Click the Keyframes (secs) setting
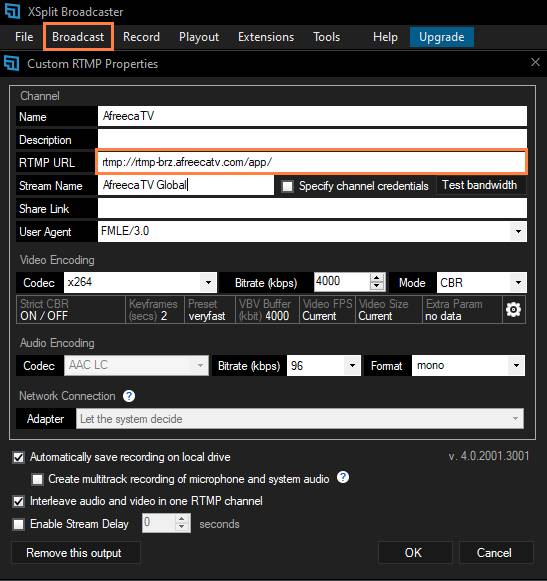Screen dimensions: 547x581 point(155,310)
